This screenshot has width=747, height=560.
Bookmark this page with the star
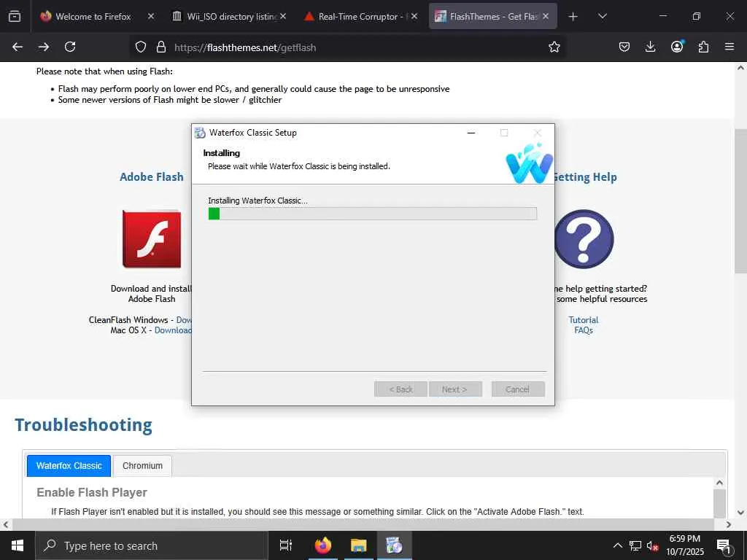coord(554,47)
